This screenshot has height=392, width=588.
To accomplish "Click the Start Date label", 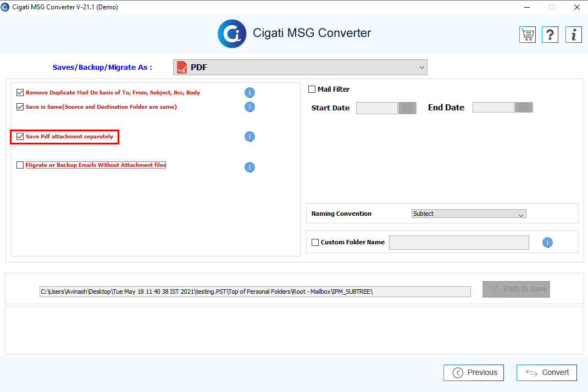I will 330,108.
